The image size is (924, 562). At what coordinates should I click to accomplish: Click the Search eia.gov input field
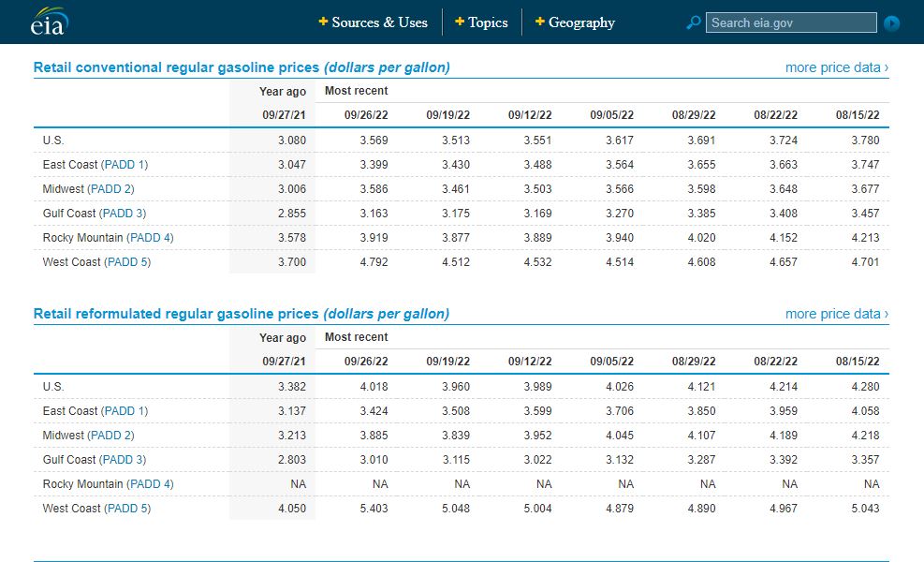pyautogui.click(x=791, y=22)
